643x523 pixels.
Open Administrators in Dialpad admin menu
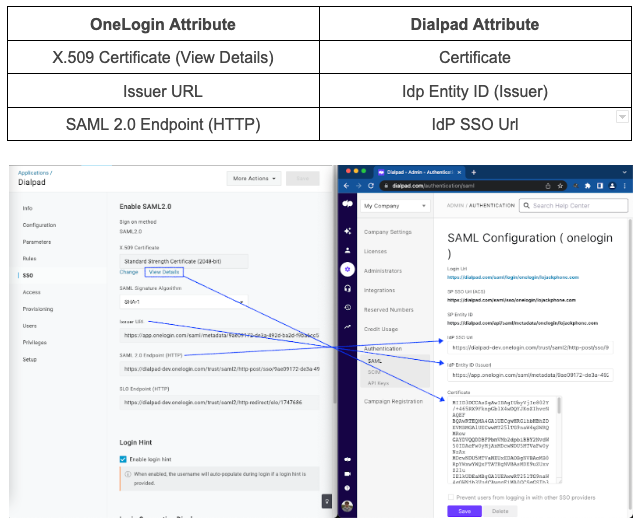point(383,271)
